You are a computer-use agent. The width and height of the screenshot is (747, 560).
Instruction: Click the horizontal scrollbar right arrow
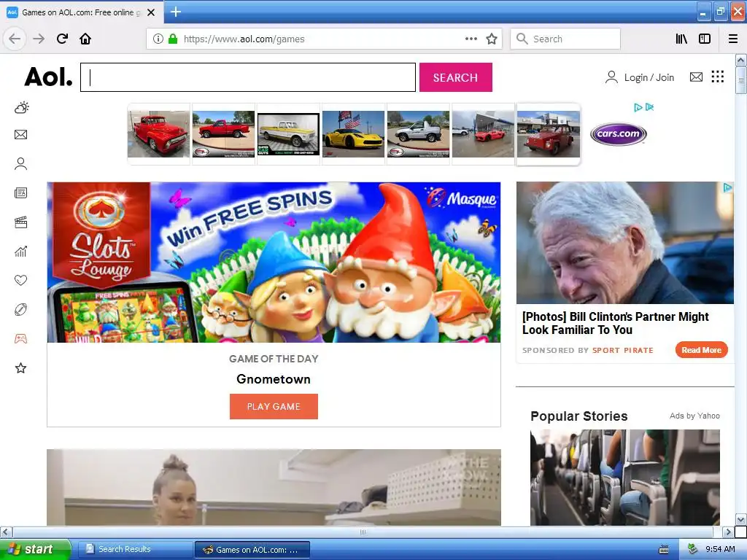pyautogui.click(x=727, y=532)
